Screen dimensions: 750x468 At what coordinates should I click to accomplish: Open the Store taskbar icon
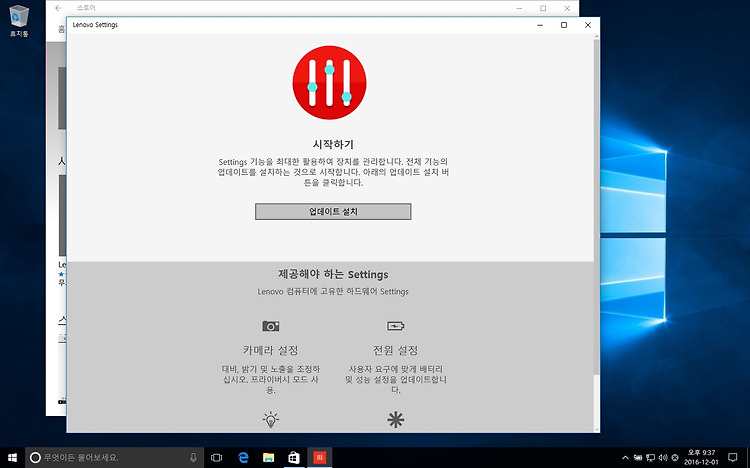[294, 457]
